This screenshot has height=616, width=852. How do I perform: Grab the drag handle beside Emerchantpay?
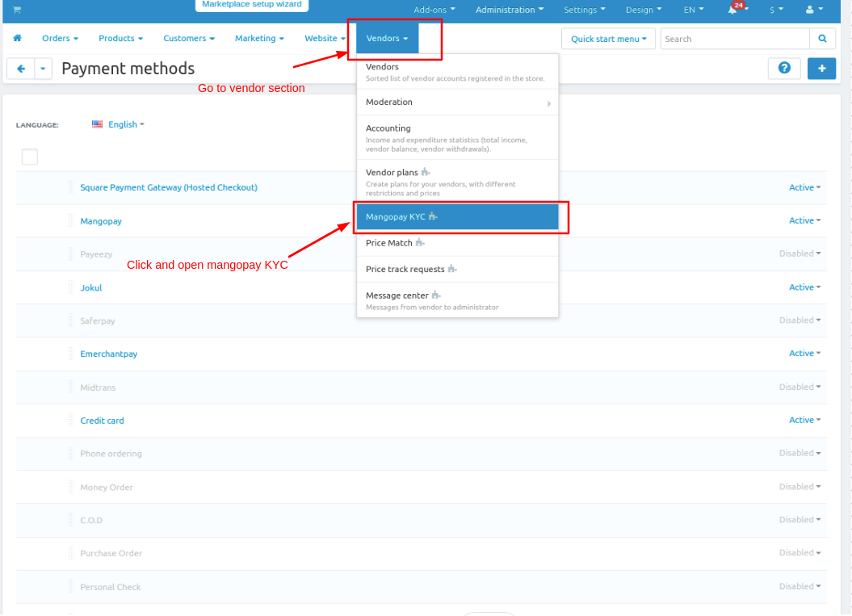71,354
